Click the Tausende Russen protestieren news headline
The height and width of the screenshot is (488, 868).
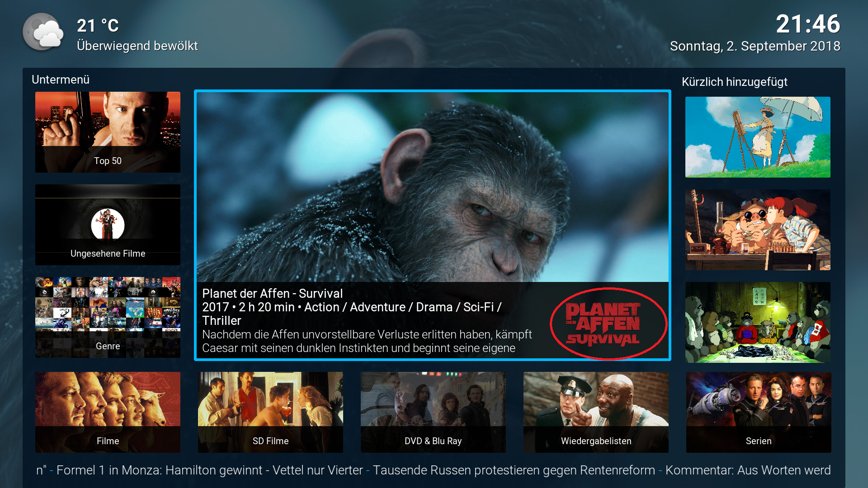point(514,470)
